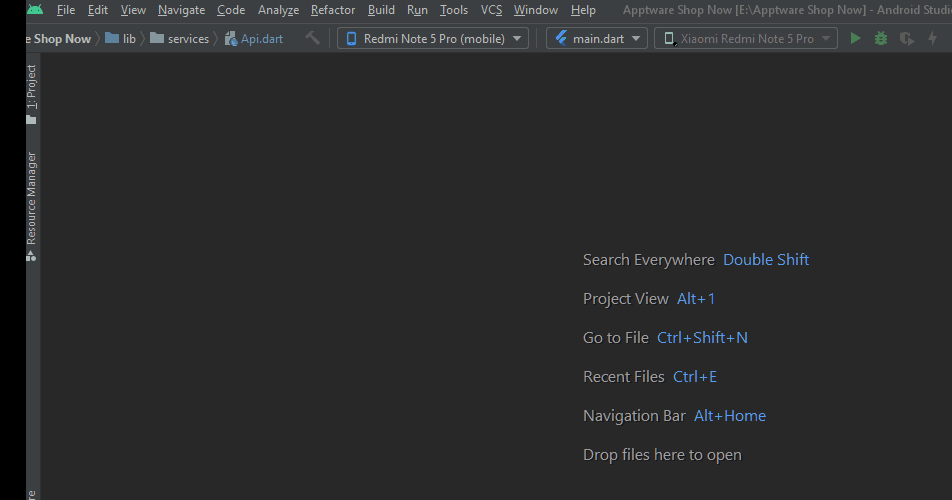Open the VCS menu
Screen dimensions: 952x500
click(x=491, y=10)
